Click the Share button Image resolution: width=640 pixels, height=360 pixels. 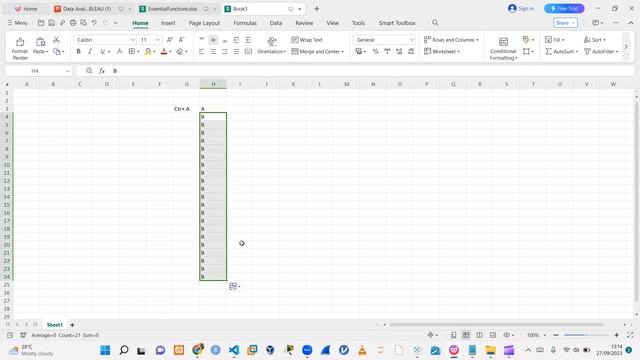(x=565, y=23)
